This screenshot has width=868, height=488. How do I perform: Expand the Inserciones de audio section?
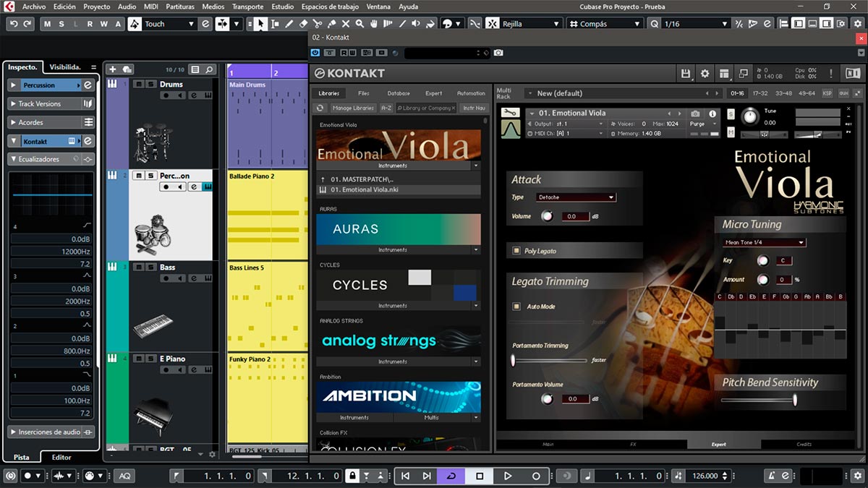pos(52,432)
